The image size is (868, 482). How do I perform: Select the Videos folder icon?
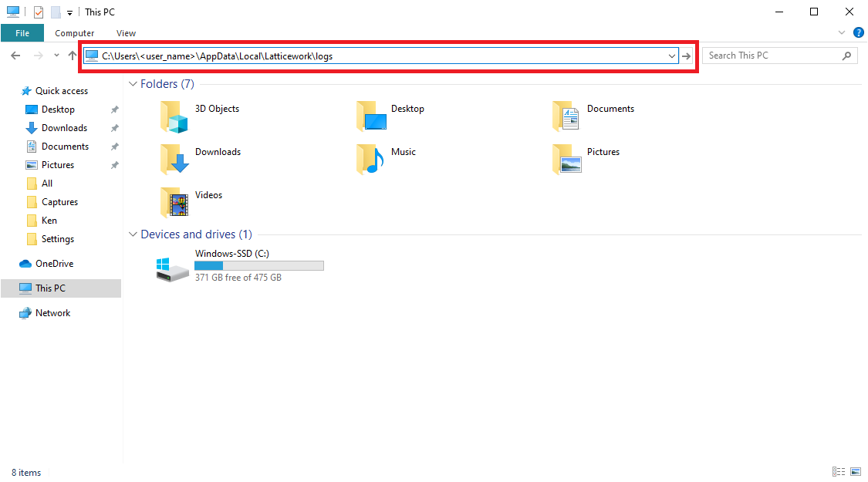tap(174, 203)
